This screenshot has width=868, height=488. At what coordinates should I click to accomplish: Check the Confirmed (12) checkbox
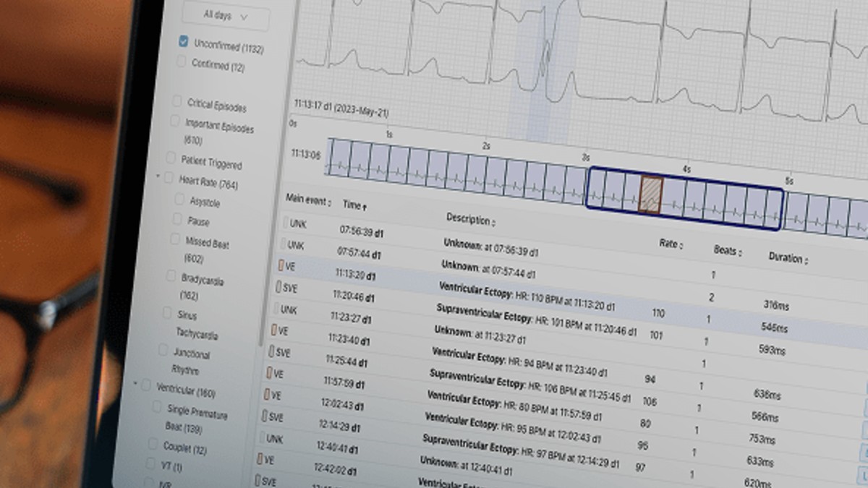(x=182, y=62)
